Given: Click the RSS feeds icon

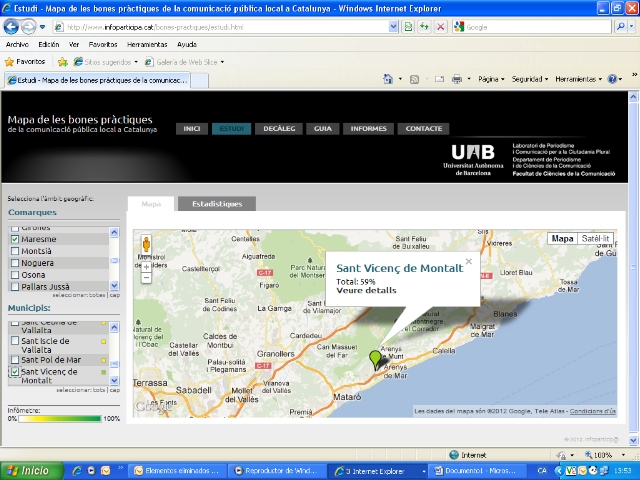Looking at the screenshot, I should tap(414, 79).
